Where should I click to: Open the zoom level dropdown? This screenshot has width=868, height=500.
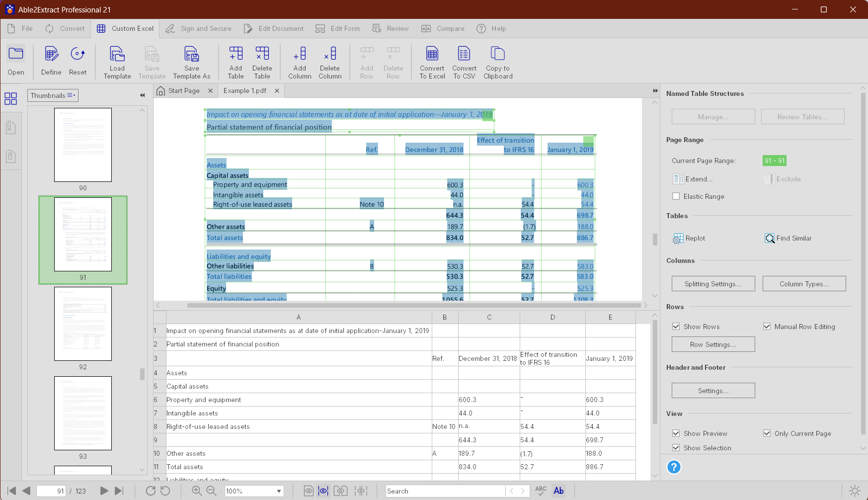(279, 491)
